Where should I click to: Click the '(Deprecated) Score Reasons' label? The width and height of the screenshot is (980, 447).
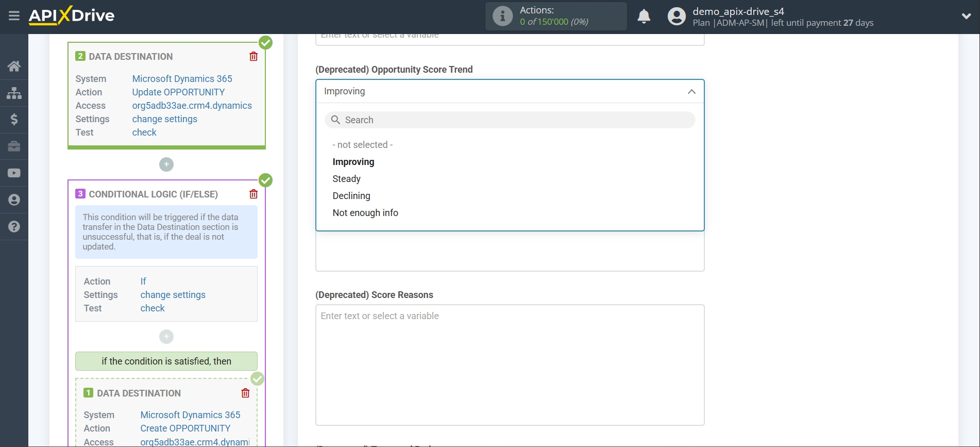(x=374, y=295)
